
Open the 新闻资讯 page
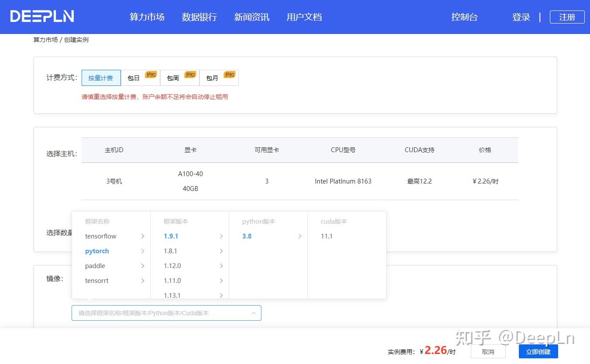(251, 17)
